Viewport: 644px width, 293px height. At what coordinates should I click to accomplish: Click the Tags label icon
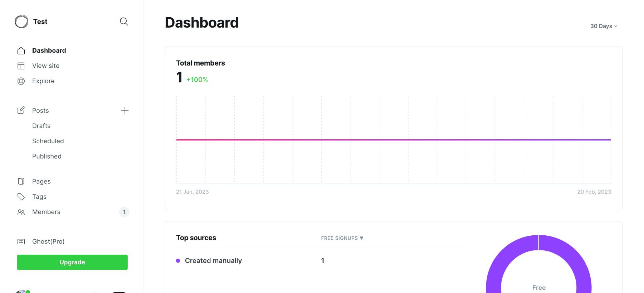tap(21, 197)
